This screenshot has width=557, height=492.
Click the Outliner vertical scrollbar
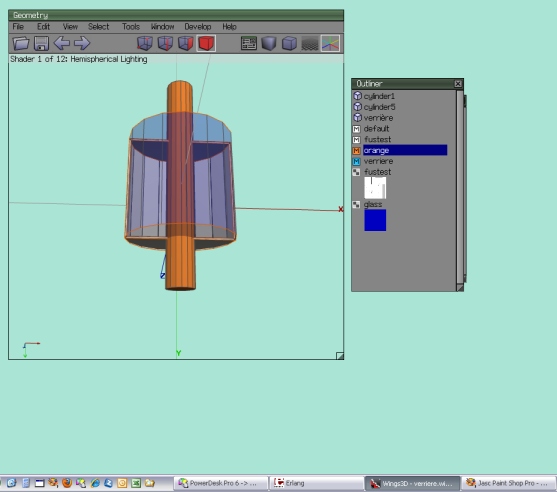tap(460, 186)
